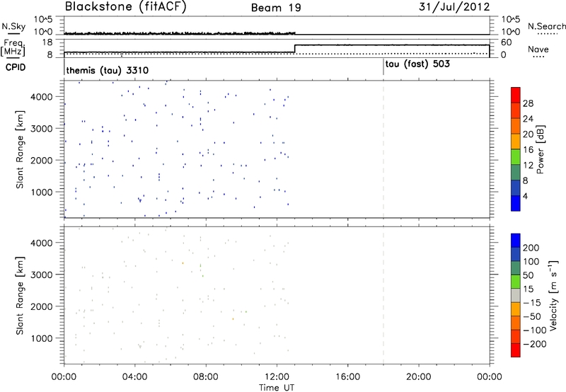Click the green 12 dB segment of the Power bar
The width and height of the screenshot is (566, 392).
(x=516, y=157)
